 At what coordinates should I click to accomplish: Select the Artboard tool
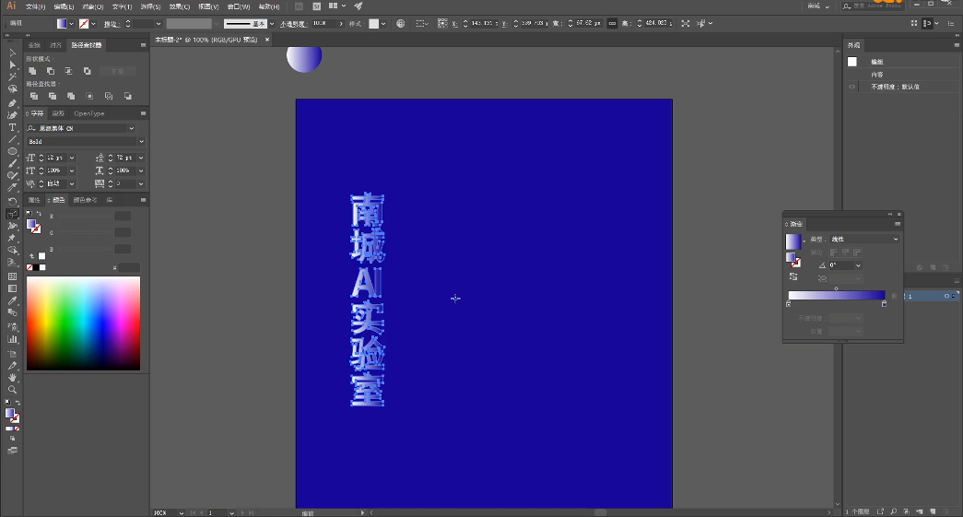[x=12, y=354]
